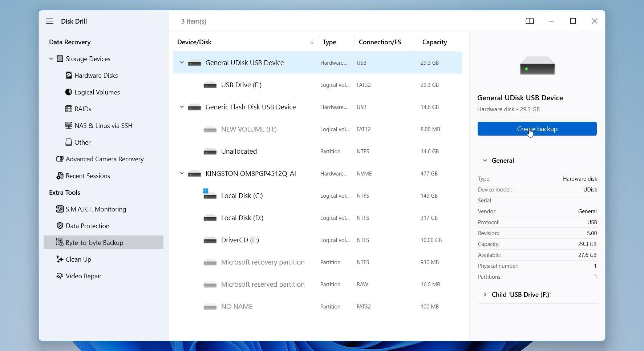Click the 3 item(s) count label

[x=194, y=21]
